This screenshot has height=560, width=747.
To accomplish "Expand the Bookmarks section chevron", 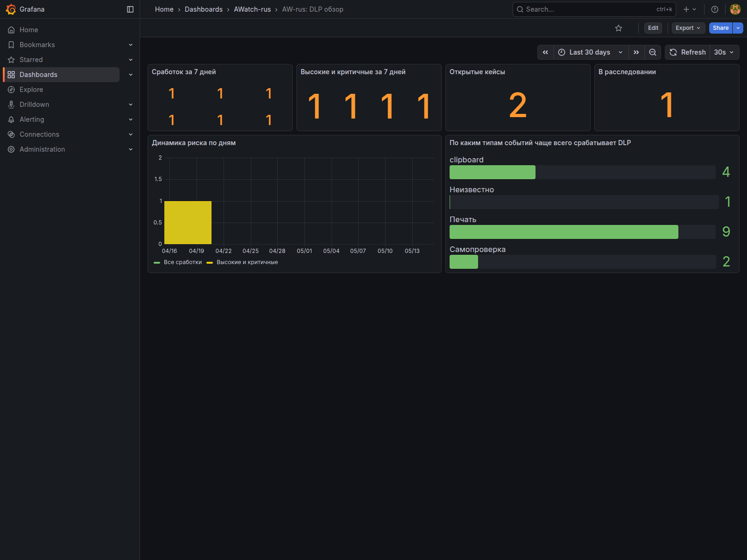I will coord(131,45).
